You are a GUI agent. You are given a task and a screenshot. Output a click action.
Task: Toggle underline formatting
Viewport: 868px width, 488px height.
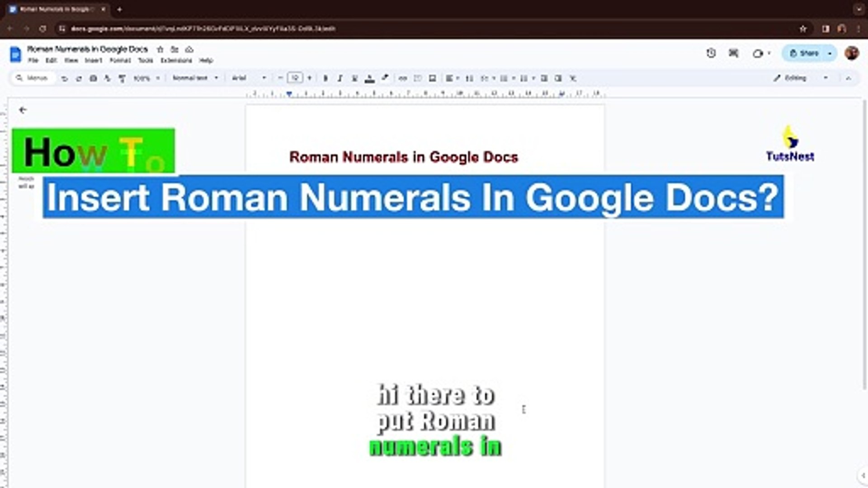pyautogui.click(x=355, y=78)
